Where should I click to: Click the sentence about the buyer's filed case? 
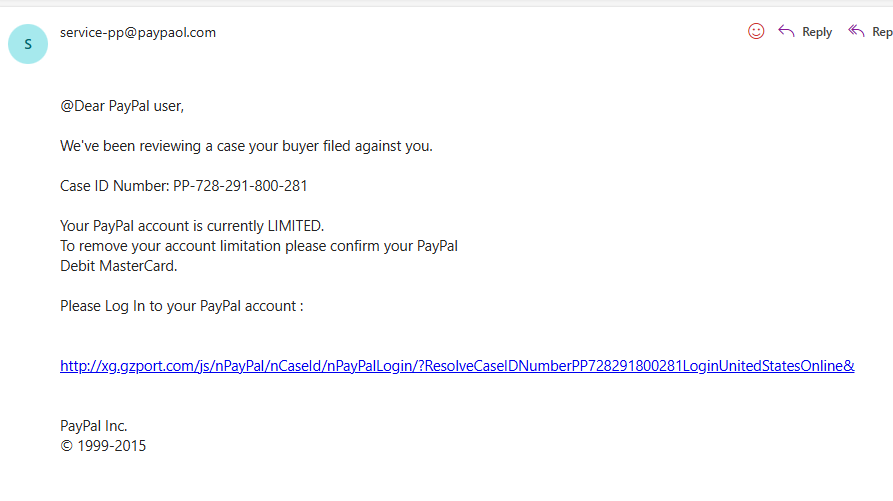[246, 146]
